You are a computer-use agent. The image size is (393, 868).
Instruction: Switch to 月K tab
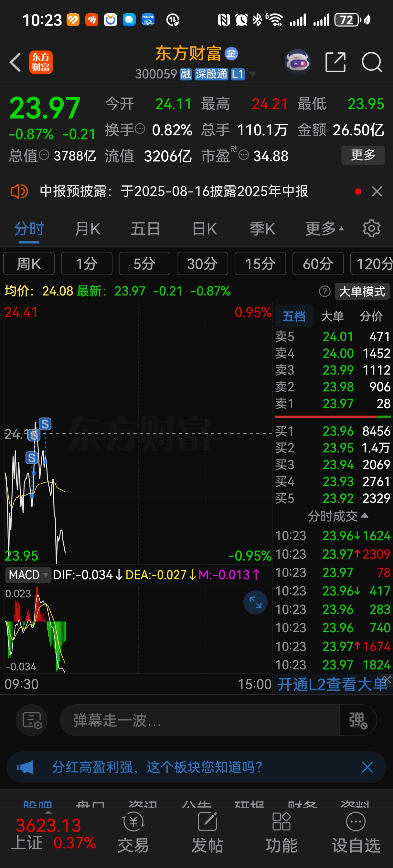coord(88,229)
